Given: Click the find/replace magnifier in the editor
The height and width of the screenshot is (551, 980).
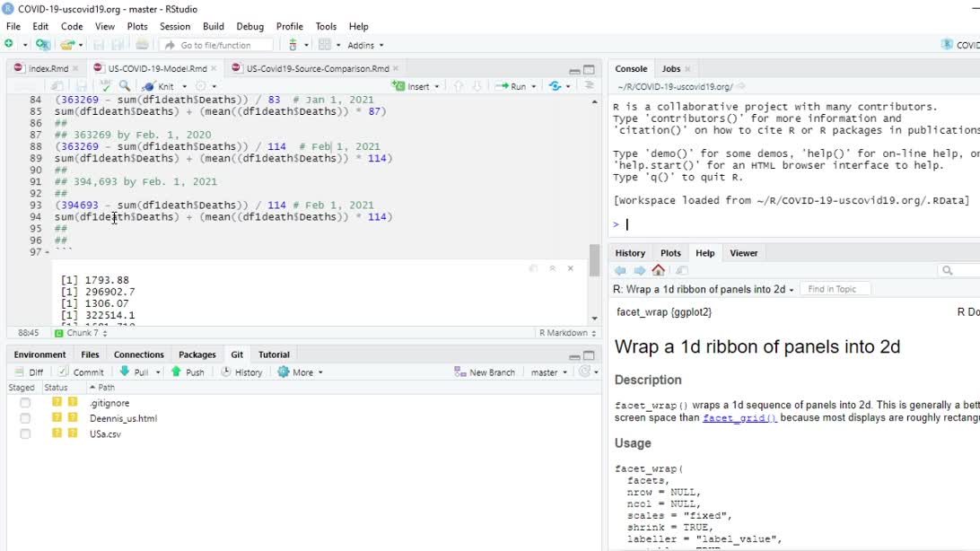Looking at the screenshot, I should point(125,85).
